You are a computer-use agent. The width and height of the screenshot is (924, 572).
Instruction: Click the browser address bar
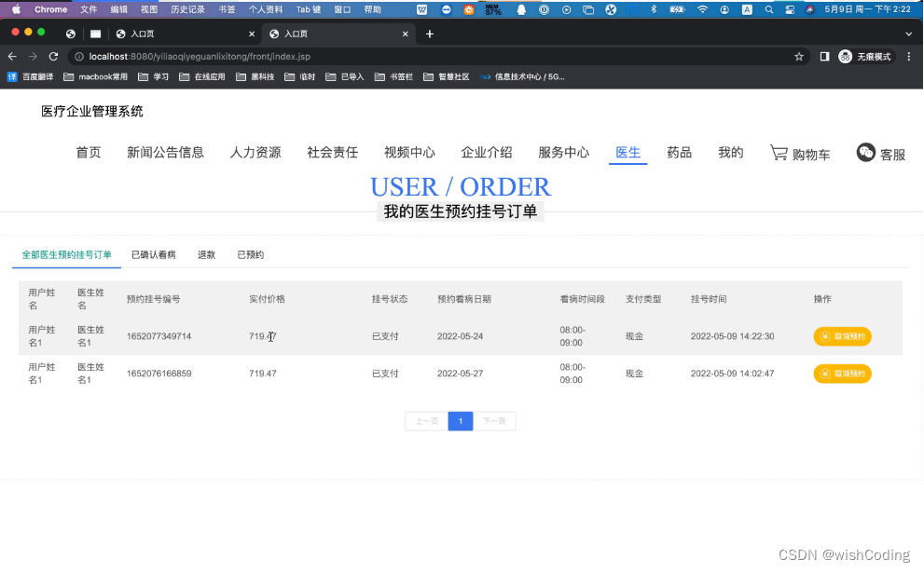280,56
